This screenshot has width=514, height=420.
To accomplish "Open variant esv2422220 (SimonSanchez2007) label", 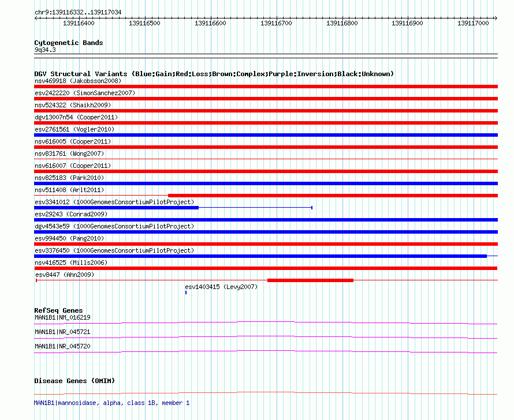I will (85, 93).
